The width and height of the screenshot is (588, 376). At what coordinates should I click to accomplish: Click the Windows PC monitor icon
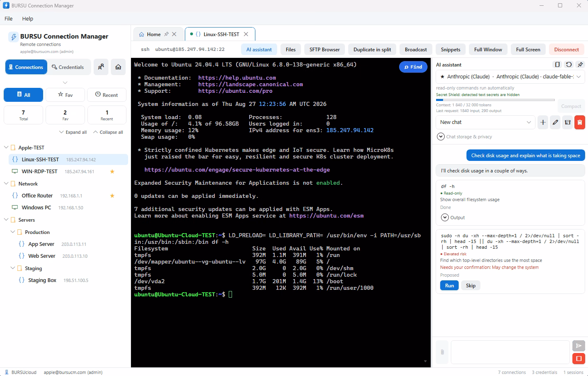coord(15,207)
